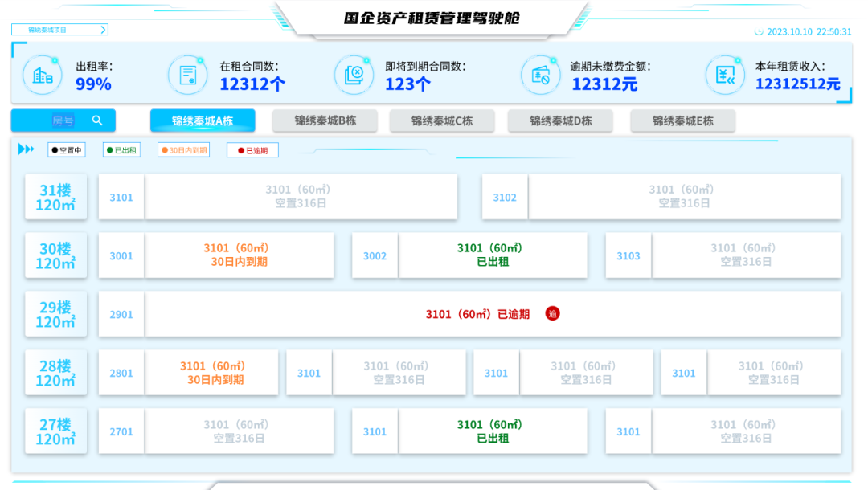
Task: Open the 锦绣秦城E栋 building view
Action: [x=682, y=120]
